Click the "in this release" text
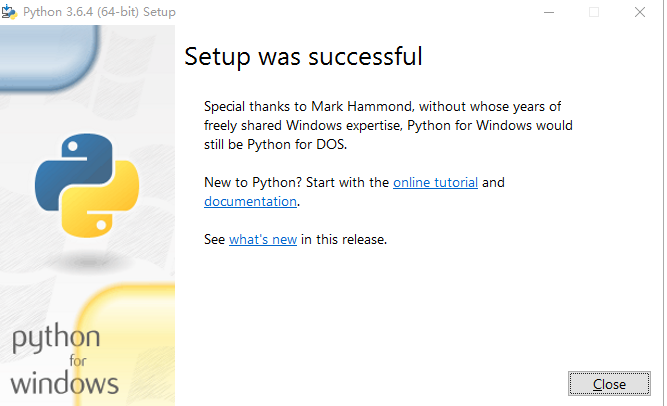The height and width of the screenshot is (406, 667). tap(344, 240)
